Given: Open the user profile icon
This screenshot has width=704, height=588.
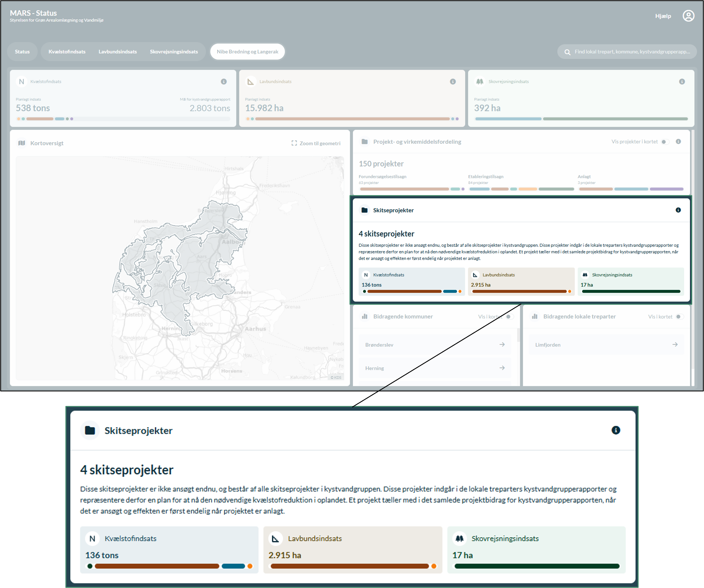Looking at the screenshot, I should 688,16.
